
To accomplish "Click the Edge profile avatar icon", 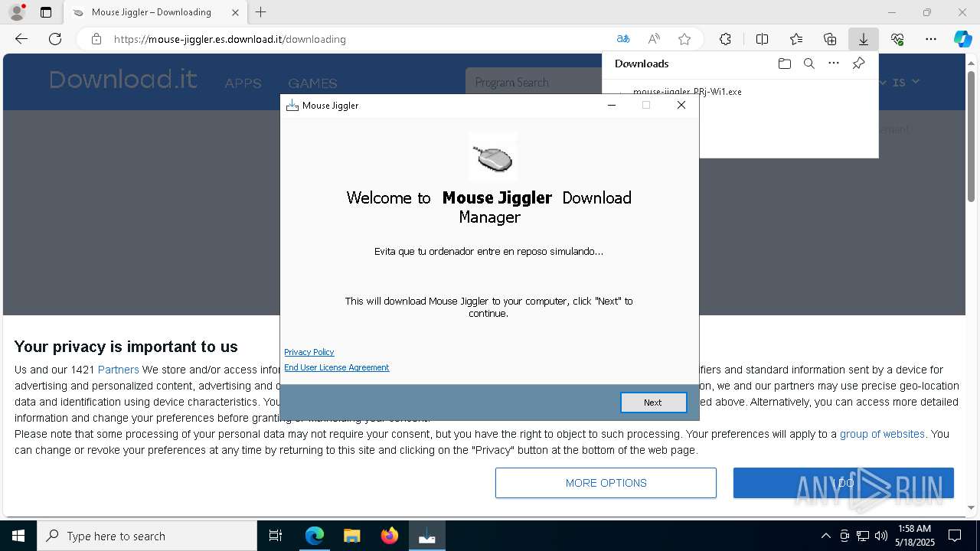I will tap(16, 12).
